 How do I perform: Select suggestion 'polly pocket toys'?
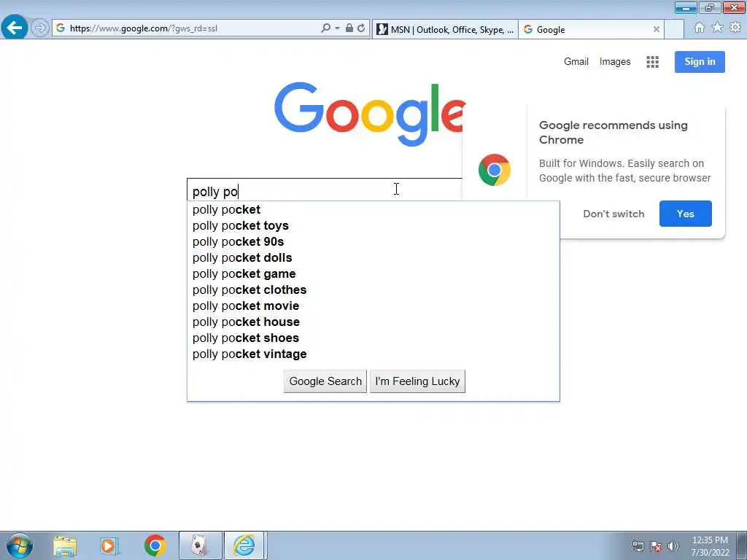pyautogui.click(x=373, y=226)
